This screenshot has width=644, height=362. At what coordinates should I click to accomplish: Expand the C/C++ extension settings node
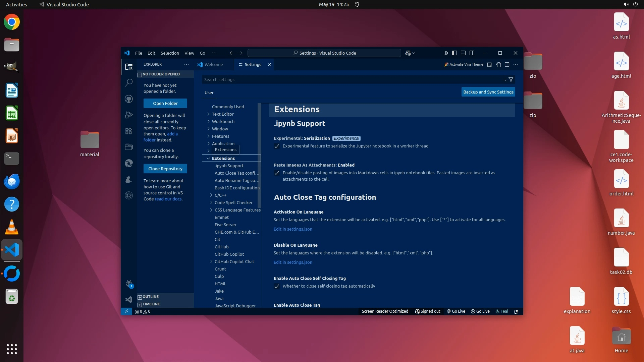(211, 195)
